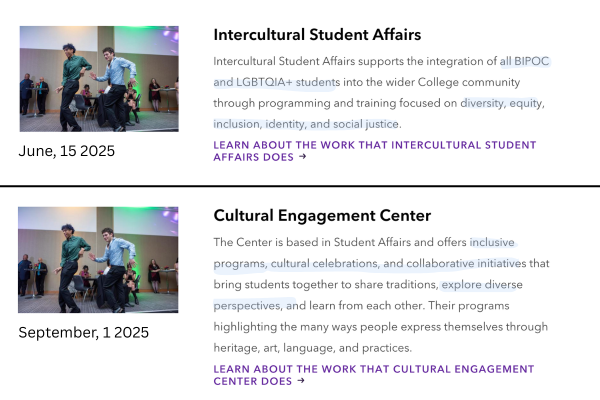Image resolution: width=600 pixels, height=400 pixels.
Task: Click the highlighted "perspectives" word
Action: [x=249, y=305]
